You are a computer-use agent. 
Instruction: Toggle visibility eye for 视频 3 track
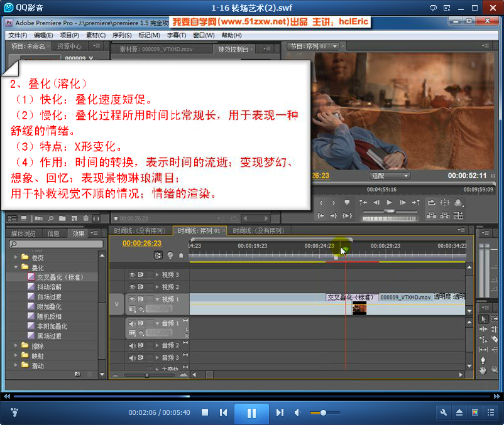(x=133, y=275)
